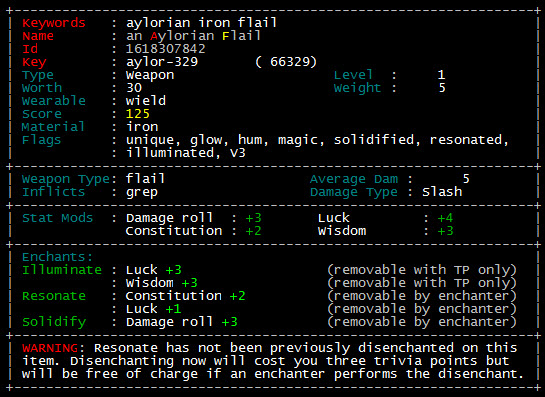Click the Stat Mods Wisdom +3 value
The height and width of the screenshot is (397, 545).
point(446,231)
